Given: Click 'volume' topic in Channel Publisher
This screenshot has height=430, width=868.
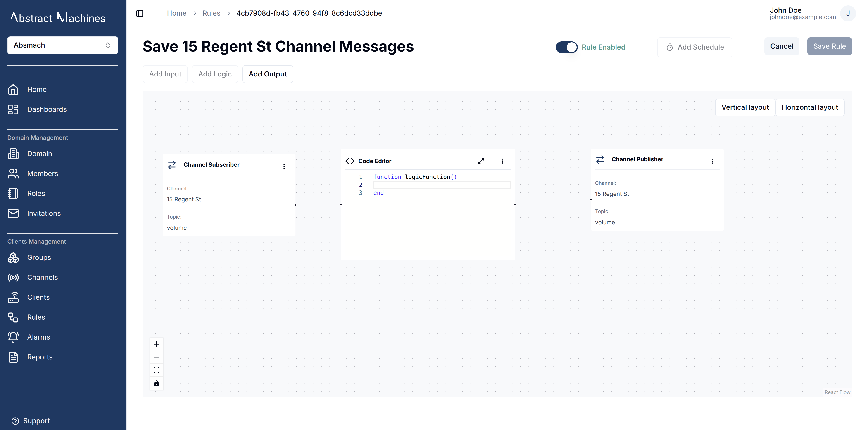Looking at the screenshot, I should click(604, 222).
